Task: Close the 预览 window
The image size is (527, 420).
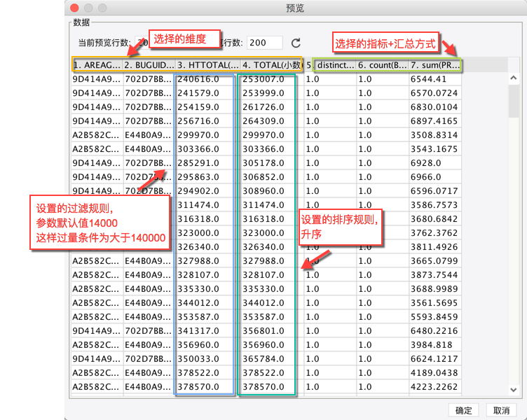Action: [74, 8]
